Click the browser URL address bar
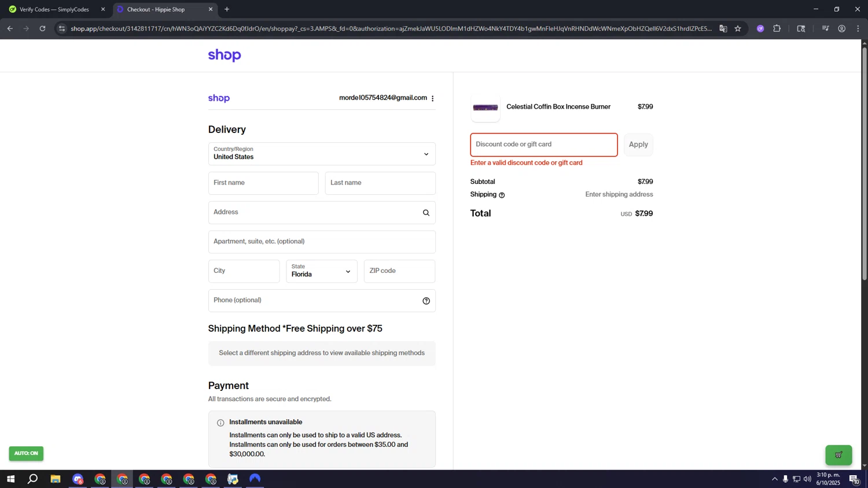Screen dimensions: 868x488 pyautogui.click(x=391, y=28)
